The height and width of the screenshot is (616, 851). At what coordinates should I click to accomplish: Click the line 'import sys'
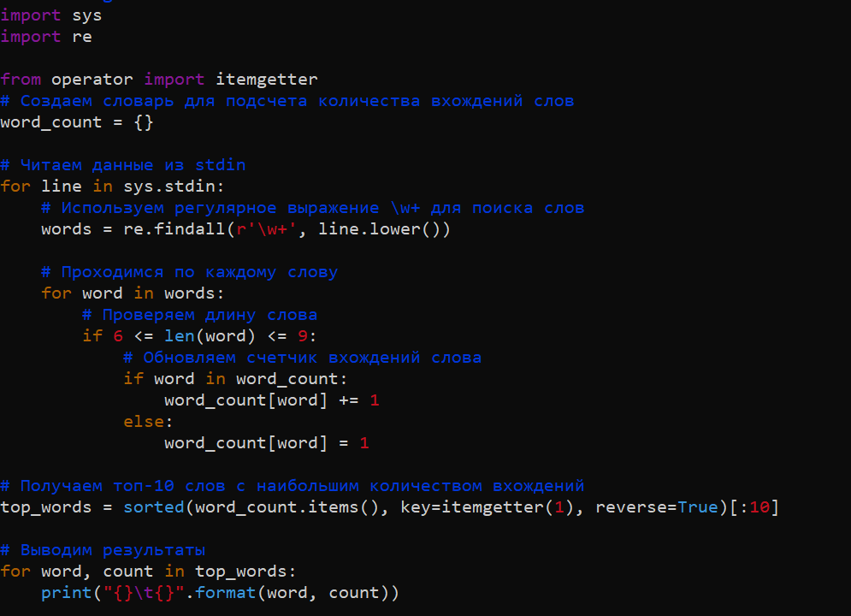51,15
